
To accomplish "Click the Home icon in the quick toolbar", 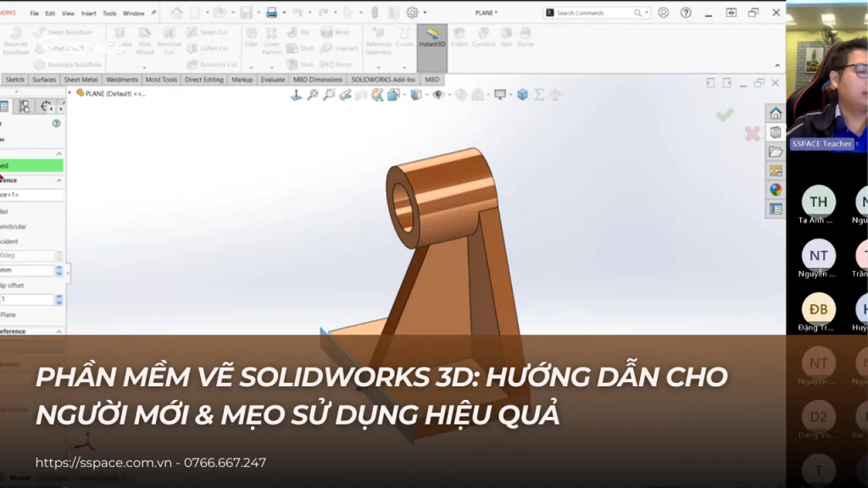I will pos(176,12).
